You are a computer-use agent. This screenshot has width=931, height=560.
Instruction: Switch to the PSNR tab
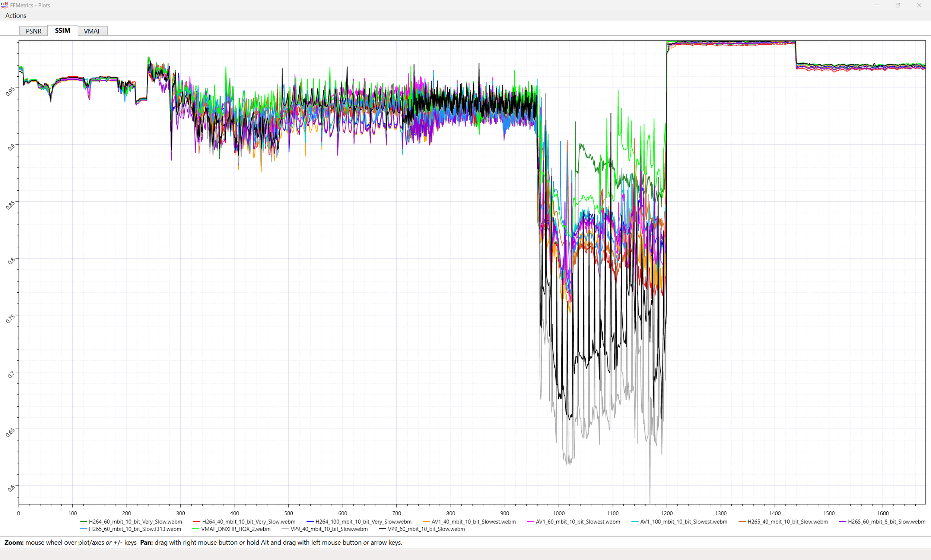34,31
